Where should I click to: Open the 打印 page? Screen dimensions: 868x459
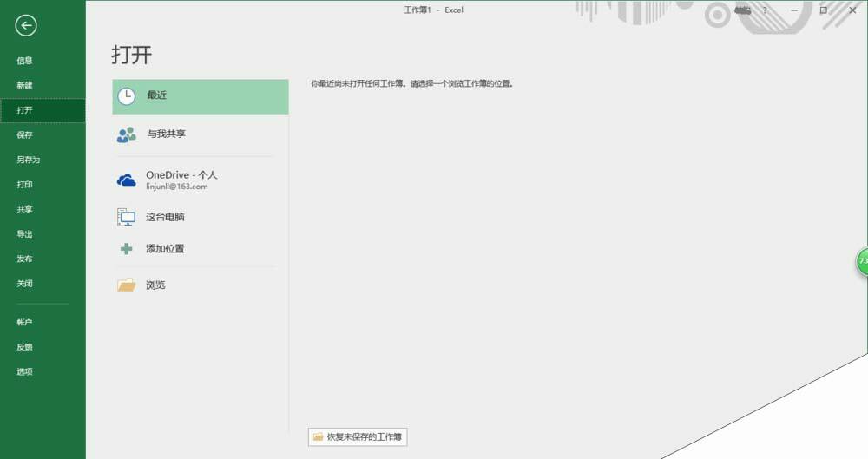point(24,184)
